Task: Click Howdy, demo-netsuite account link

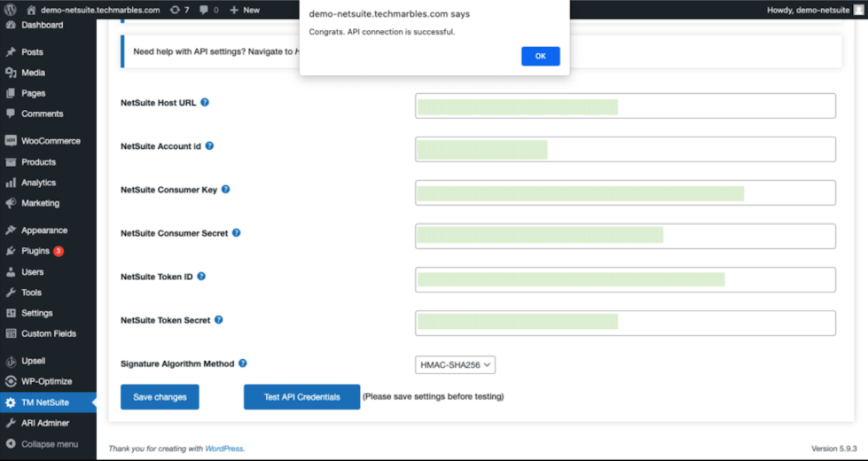Action: (809, 10)
